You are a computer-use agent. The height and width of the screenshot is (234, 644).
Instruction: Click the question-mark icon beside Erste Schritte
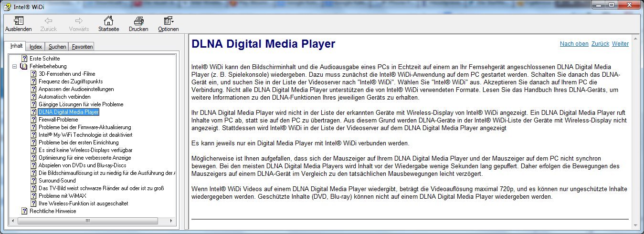[24, 58]
